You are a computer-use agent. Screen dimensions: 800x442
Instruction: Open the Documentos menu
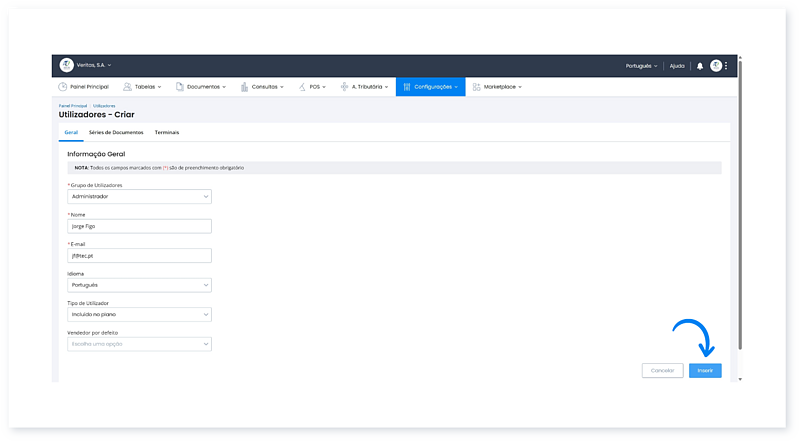(x=201, y=87)
